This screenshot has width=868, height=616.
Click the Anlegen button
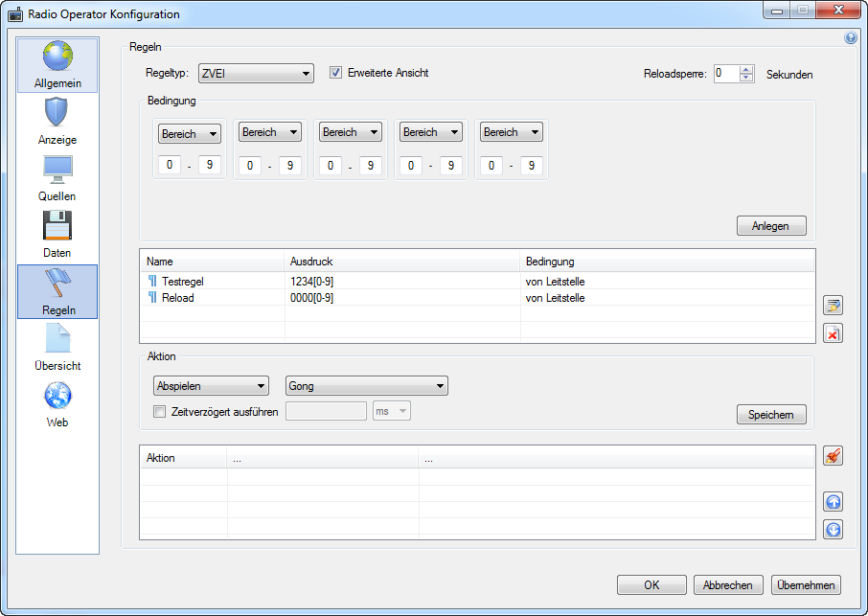[x=771, y=226]
